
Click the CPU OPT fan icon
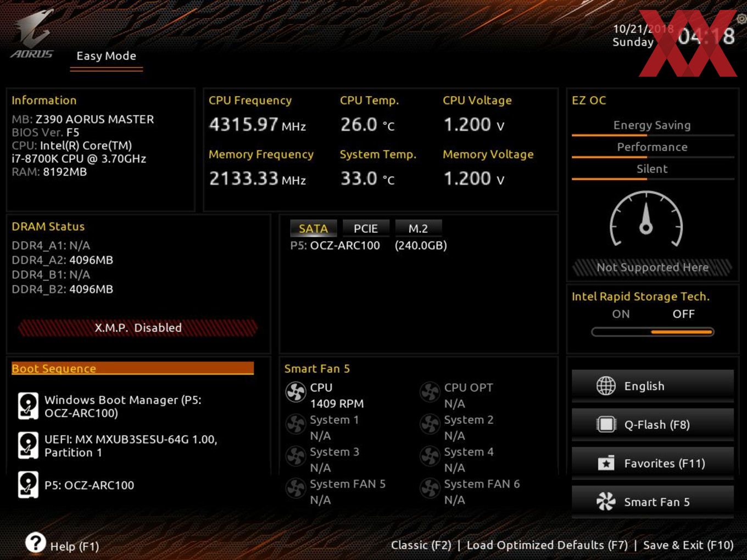coord(430,392)
